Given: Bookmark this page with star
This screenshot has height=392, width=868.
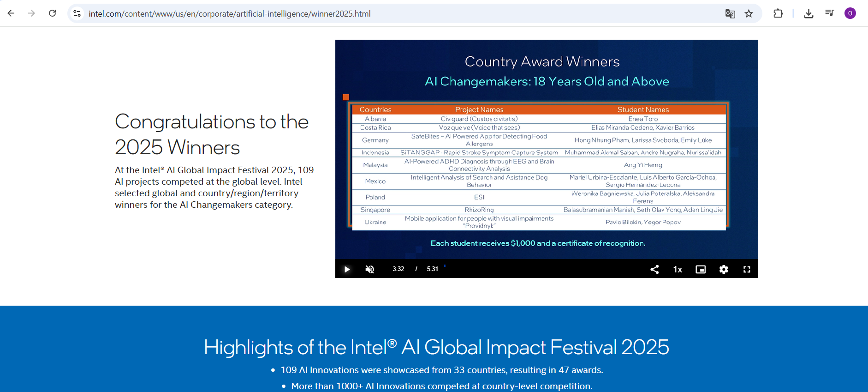Looking at the screenshot, I should pyautogui.click(x=749, y=14).
